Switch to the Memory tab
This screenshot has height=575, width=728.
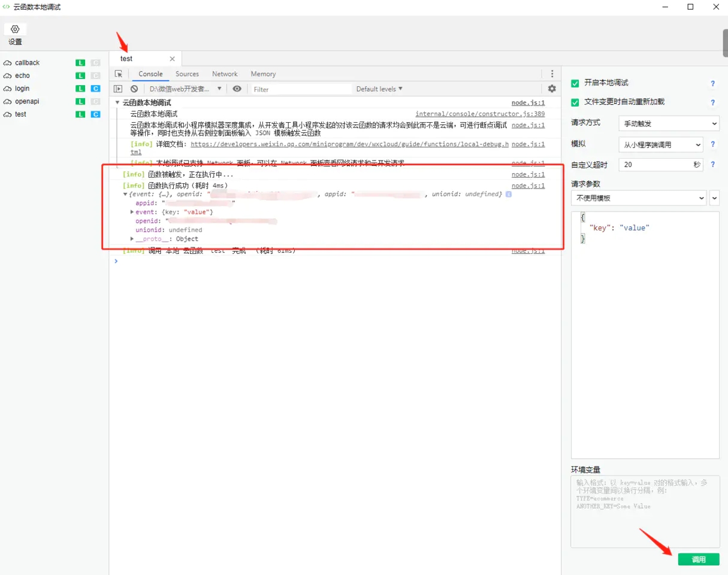(x=263, y=74)
